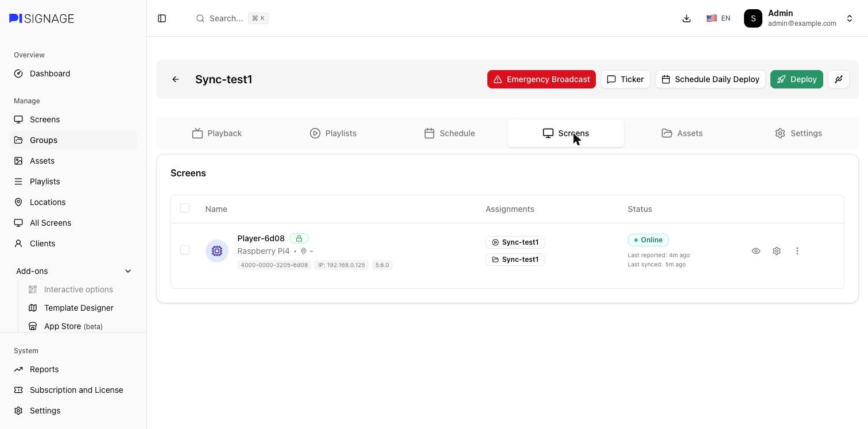Open Reports in the sidebar
Image resolution: width=868 pixels, height=429 pixels.
pyautogui.click(x=73, y=369)
